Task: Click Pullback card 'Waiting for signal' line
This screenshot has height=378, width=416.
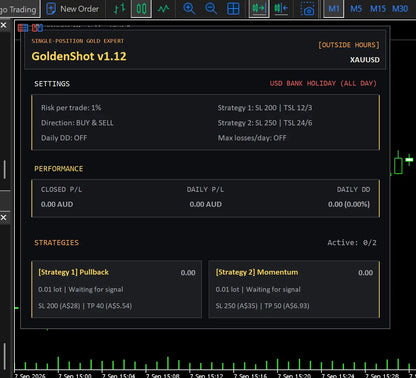Action: click(81, 290)
